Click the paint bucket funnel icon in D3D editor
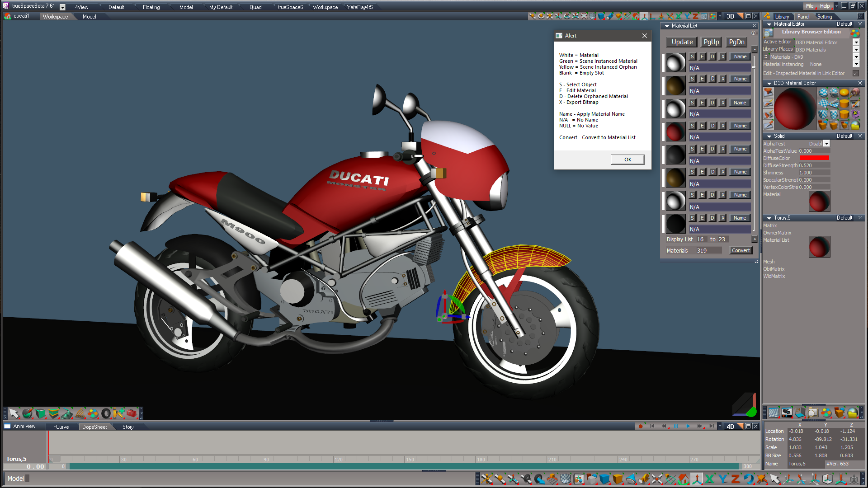 768,93
